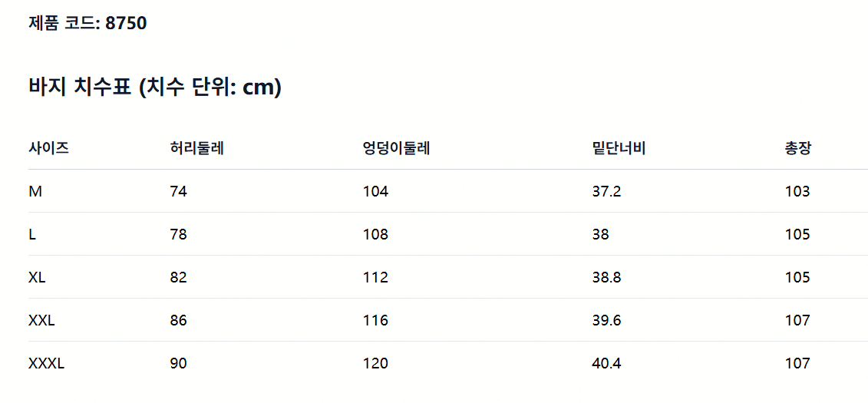Select the L size row label

[32, 235]
